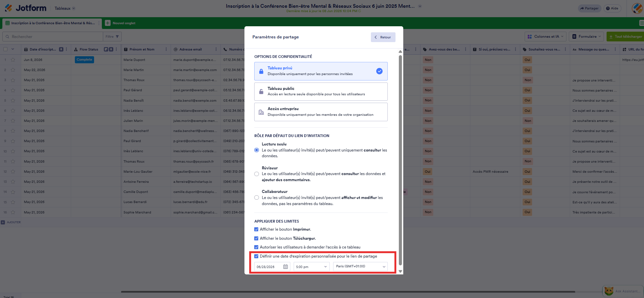
Task: Open the expiration date calendar icon
Action: point(286,267)
